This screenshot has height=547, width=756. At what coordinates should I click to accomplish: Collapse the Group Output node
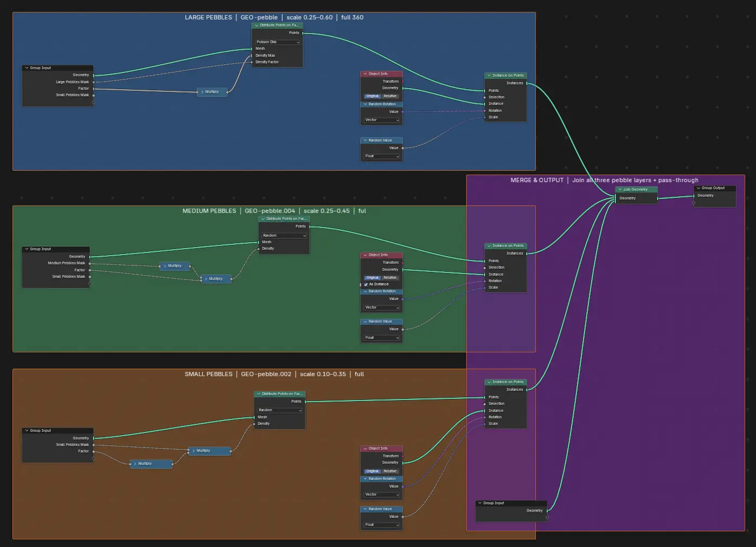(x=698, y=188)
